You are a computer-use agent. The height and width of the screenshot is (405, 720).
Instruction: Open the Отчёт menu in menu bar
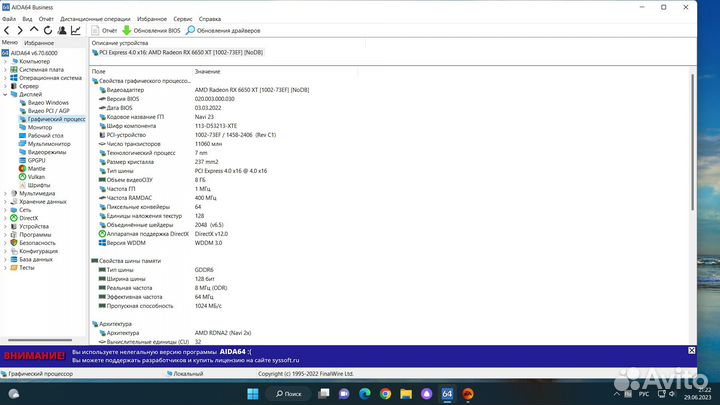46,19
